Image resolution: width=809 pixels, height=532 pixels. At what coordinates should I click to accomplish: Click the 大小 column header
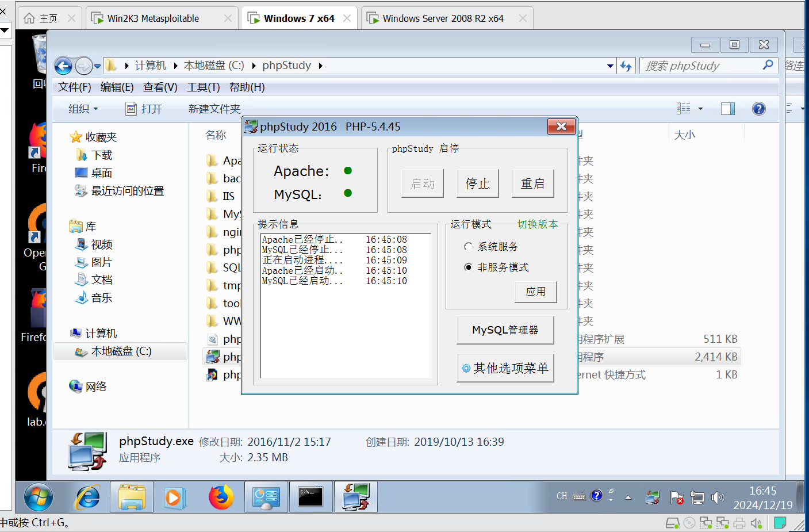pos(685,135)
